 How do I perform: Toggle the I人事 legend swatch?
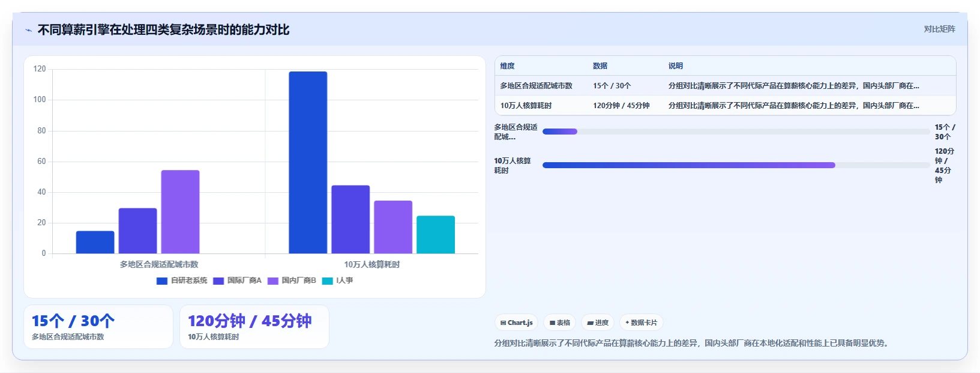pyautogui.click(x=327, y=281)
